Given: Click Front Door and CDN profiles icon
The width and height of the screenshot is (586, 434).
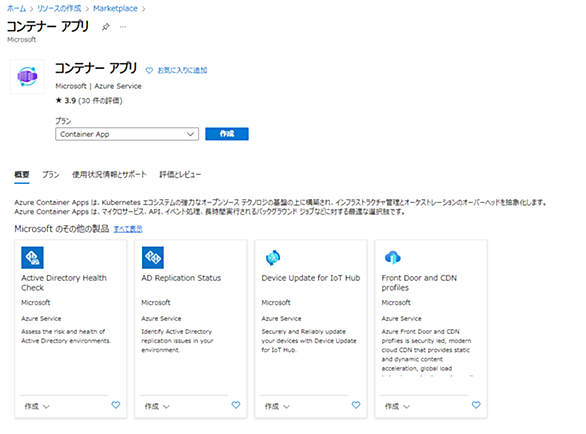Looking at the screenshot, I should tap(393, 257).
